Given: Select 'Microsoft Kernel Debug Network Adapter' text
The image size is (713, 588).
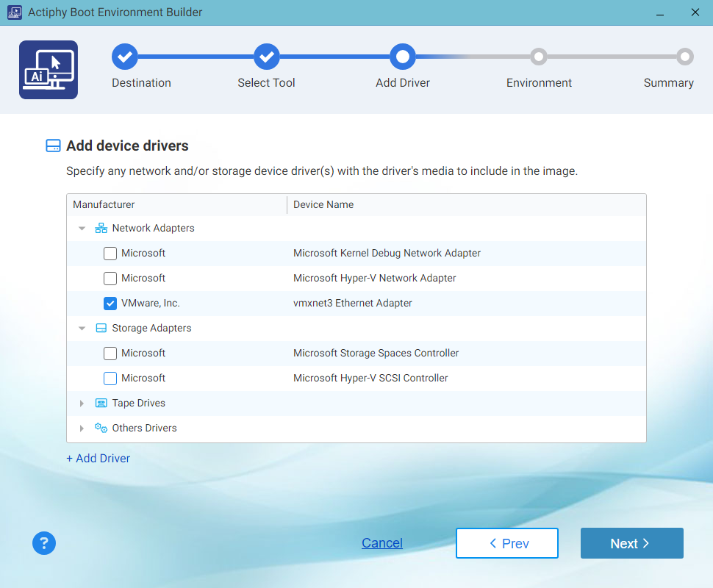Looking at the screenshot, I should tap(387, 254).
